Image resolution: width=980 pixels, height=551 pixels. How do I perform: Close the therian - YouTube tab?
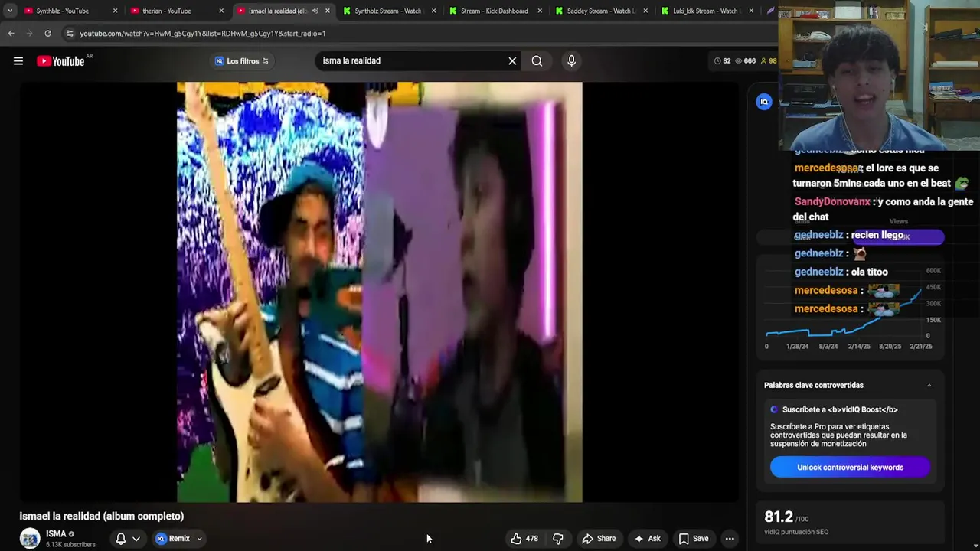pyautogui.click(x=221, y=11)
